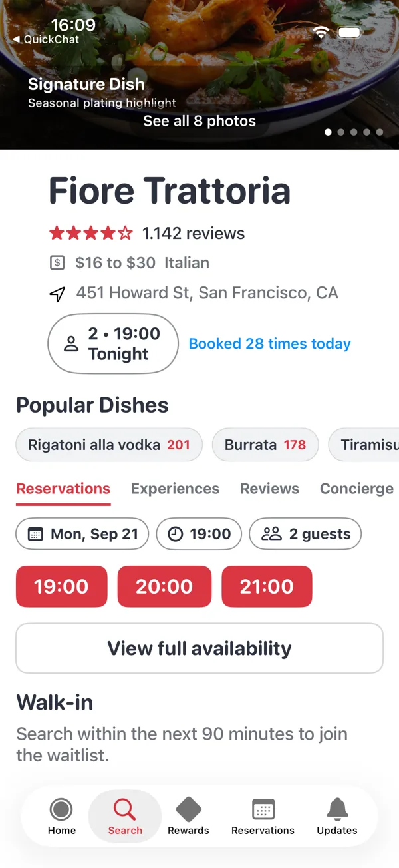
Task: Open See all 8 photos link
Action: tap(199, 121)
